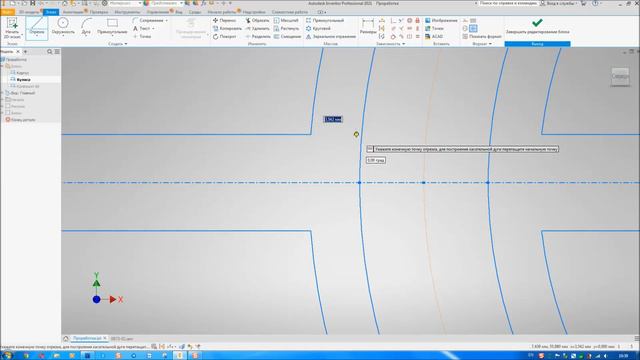Click the lock-shaped Fix constraint icon
This screenshot has width=640, height=360.
click(x=418, y=20)
